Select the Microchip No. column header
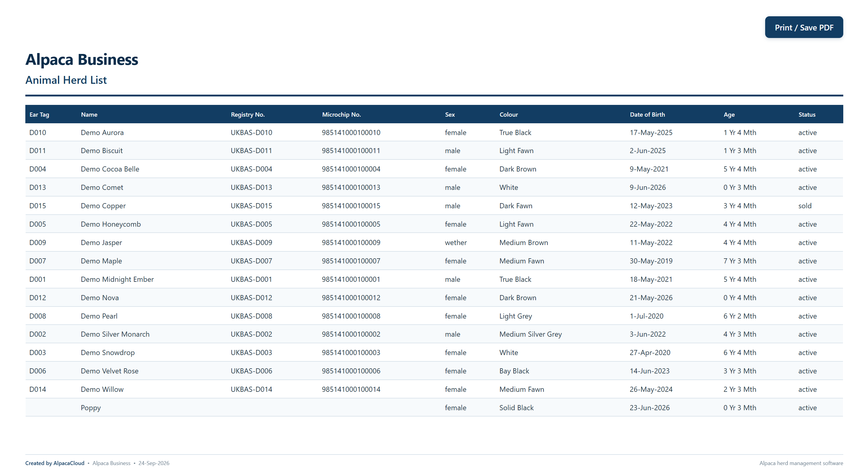868x475 pixels. (x=341, y=115)
